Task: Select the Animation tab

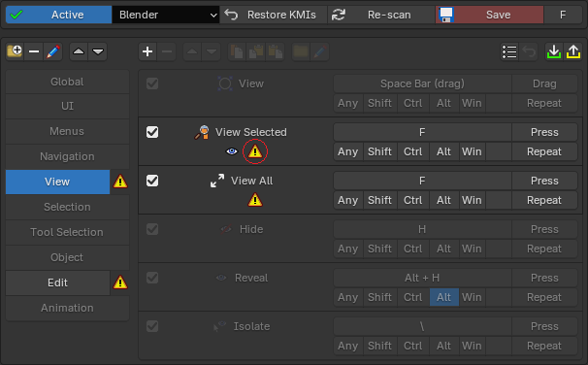Action: pyautogui.click(x=67, y=308)
